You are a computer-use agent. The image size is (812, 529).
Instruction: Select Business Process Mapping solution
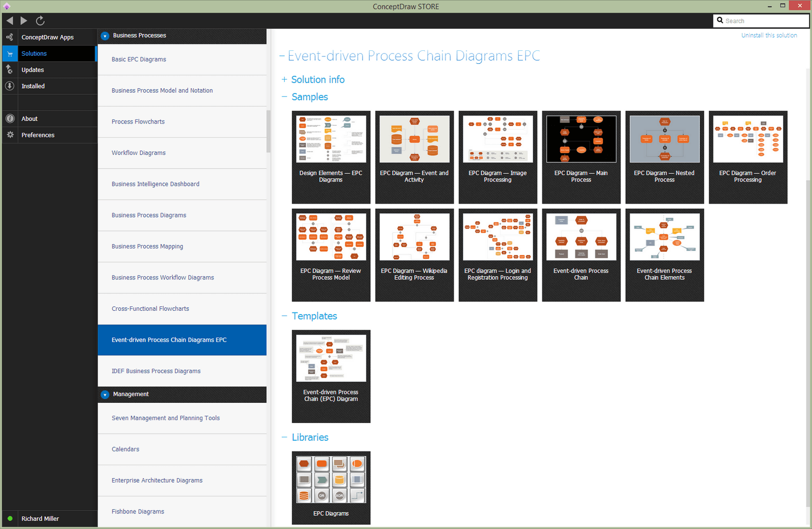(182, 246)
